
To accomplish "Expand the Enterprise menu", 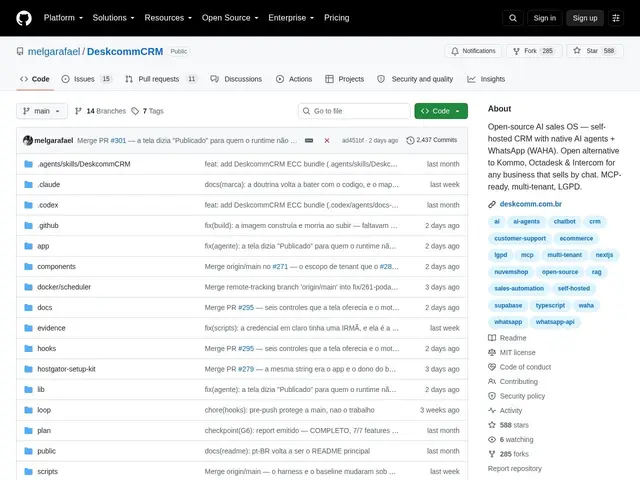I will coord(291,18).
